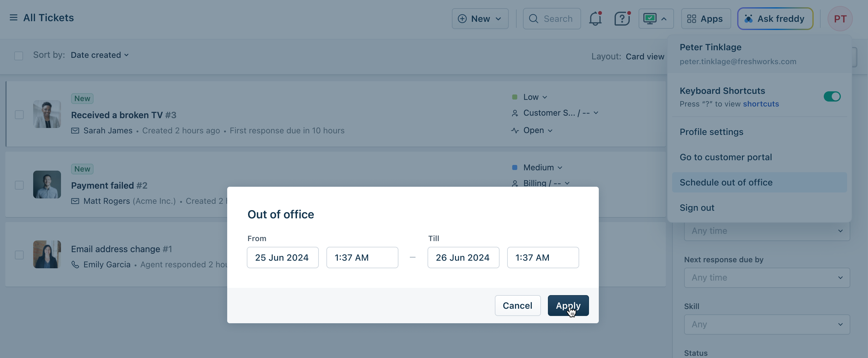Toggle Keyboard Shortcuts switch off
Viewport: 868px width, 358px height.
click(832, 96)
